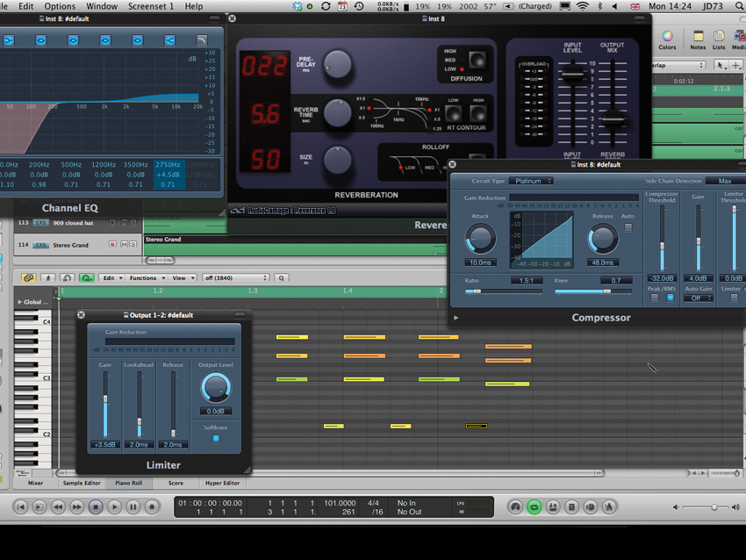The width and height of the screenshot is (746, 560).
Task: Open the Circuit Type Platinum dropdown
Action: pyautogui.click(x=531, y=181)
